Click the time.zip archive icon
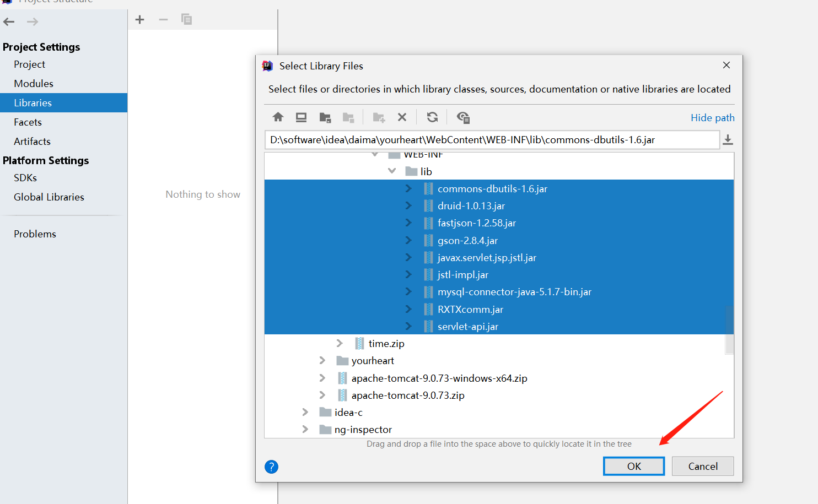Image resolution: width=818 pixels, height=504 pixels. (x=359, y=344)
